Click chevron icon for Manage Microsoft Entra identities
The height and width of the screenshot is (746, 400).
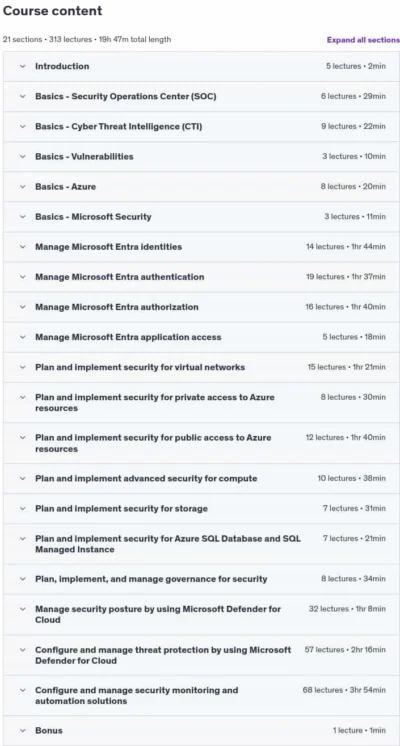click(22, 247)
